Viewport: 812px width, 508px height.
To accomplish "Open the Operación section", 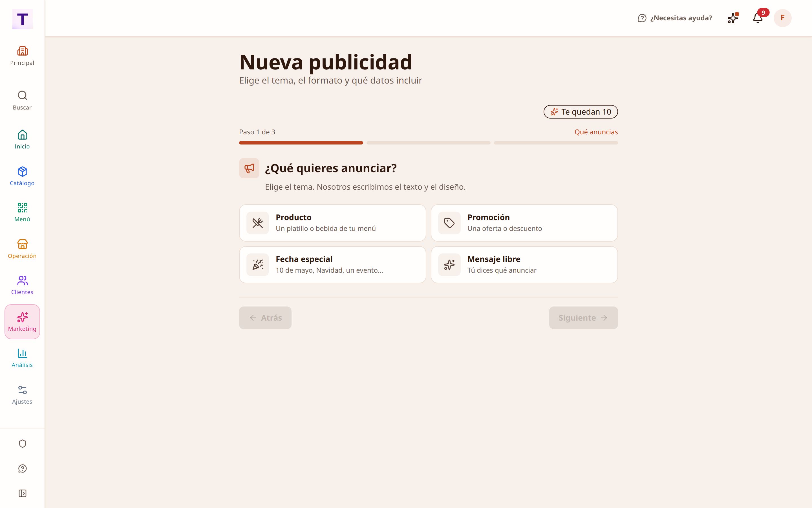I will point(22,249).
